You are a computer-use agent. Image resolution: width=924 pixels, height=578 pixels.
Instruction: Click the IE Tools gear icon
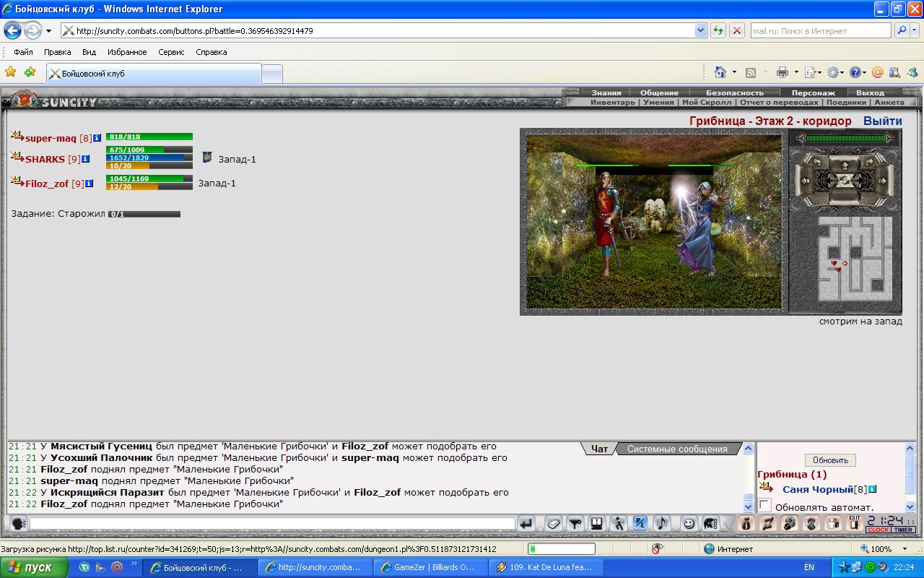pos(833,72)
